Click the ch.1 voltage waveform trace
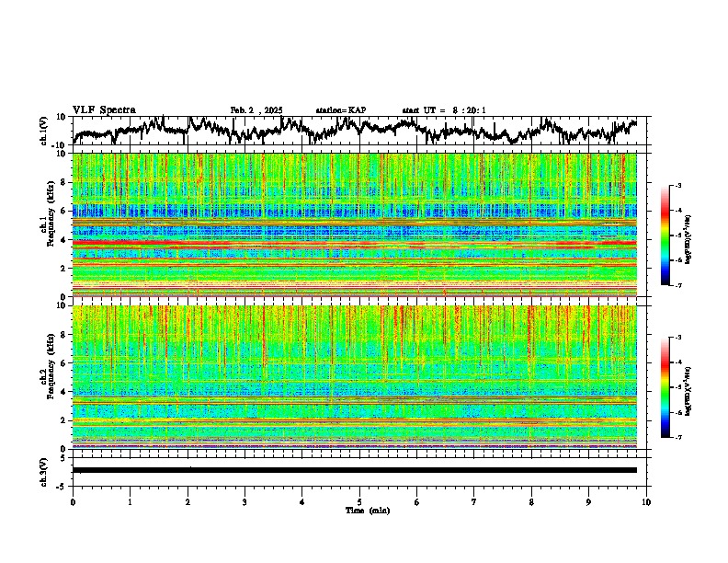The width and height of the screenshot is (728, 563). 355,130
